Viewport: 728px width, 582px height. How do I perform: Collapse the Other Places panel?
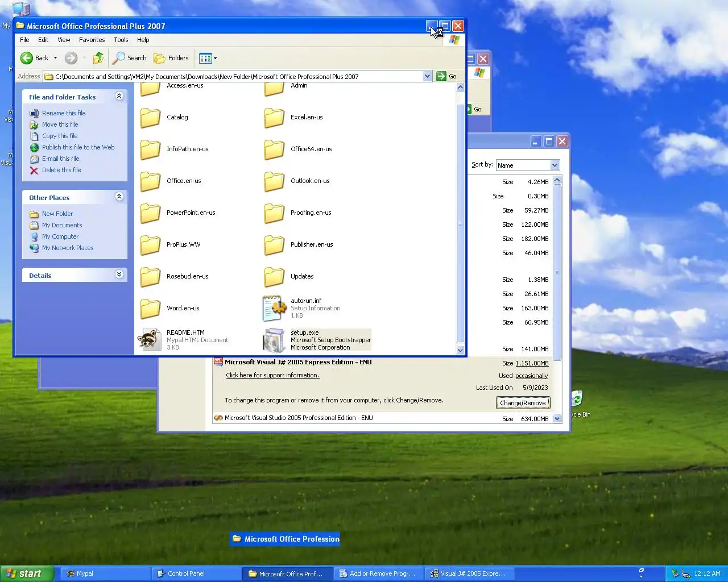tap(119, 197)
